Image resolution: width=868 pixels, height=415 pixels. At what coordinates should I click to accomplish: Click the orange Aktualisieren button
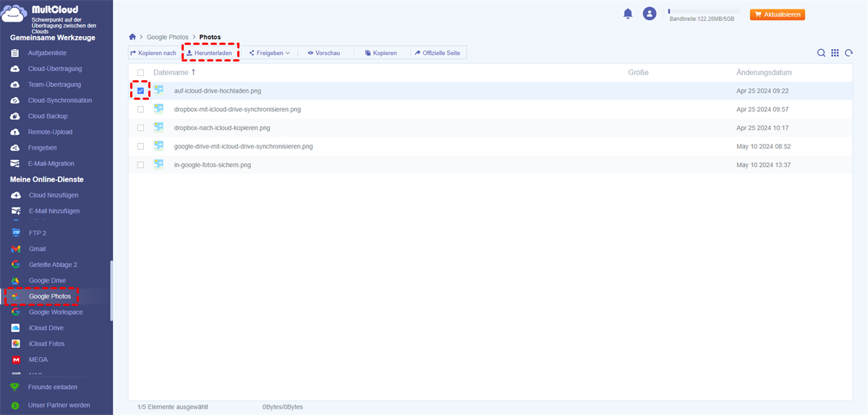point(778,14)
